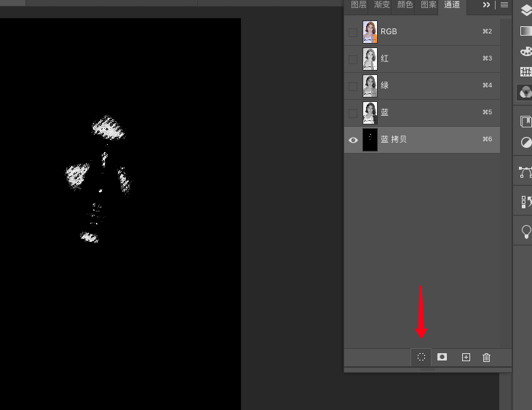Select the 通道 tab
The width and height of the screenshot is (532, 410).
(x=452, y=5)
